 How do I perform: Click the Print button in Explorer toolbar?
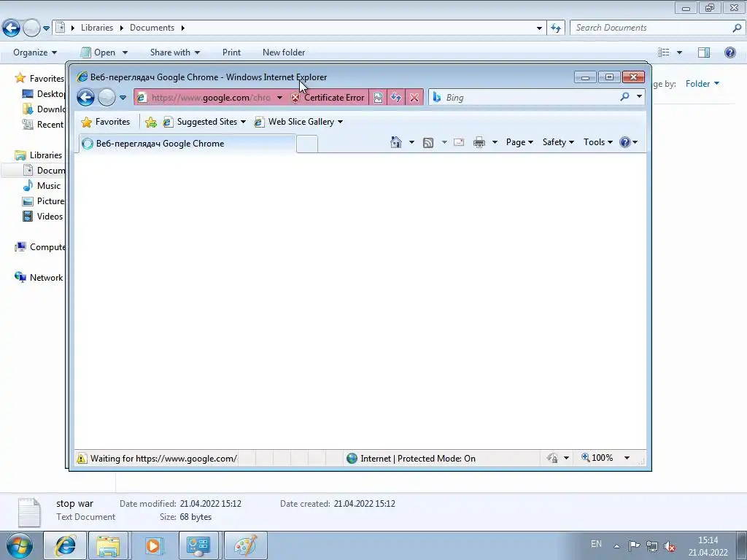(x=231, y=52)
